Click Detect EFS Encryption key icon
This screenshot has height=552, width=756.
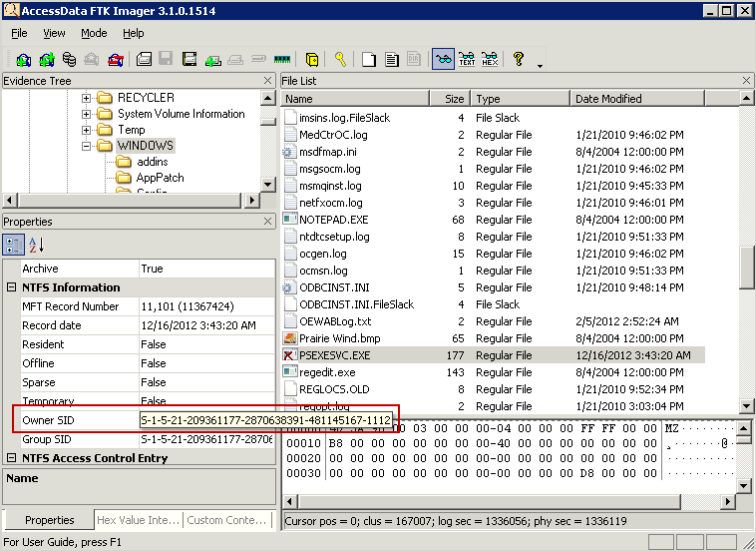click(x=340, y=59)
